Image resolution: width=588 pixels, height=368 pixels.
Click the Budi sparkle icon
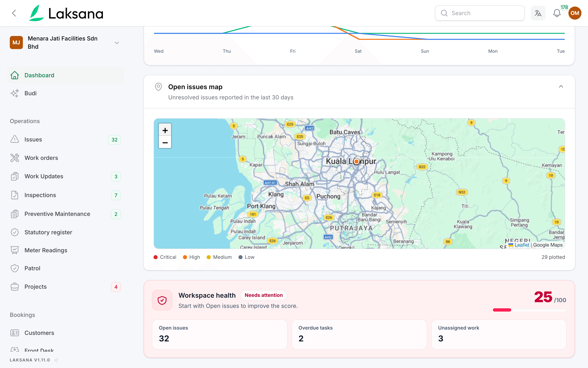click(x=14, y=93)
